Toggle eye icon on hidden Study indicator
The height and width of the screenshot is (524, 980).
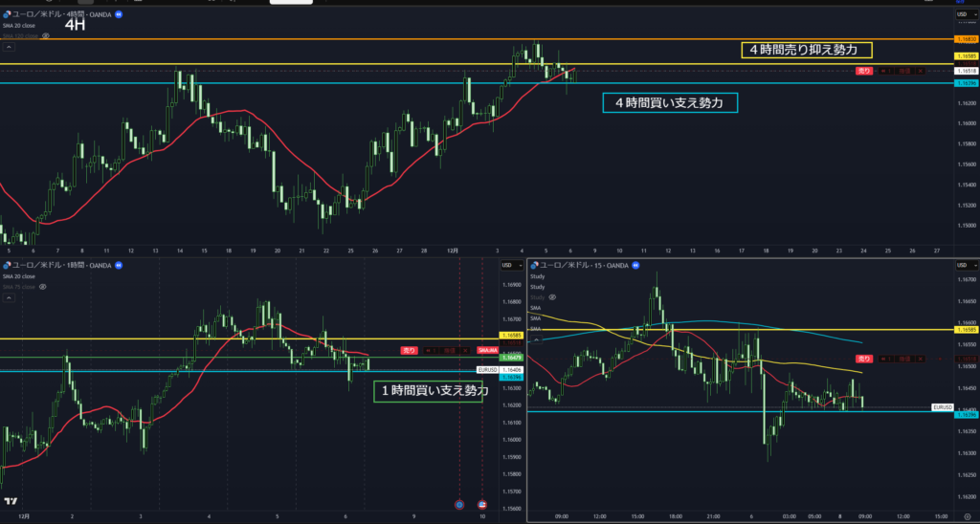pos(552,297)
